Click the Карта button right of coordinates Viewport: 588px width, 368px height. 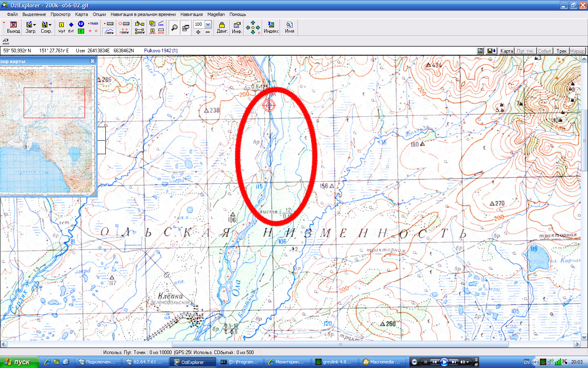pyautogui.click(x=506, y=51)
